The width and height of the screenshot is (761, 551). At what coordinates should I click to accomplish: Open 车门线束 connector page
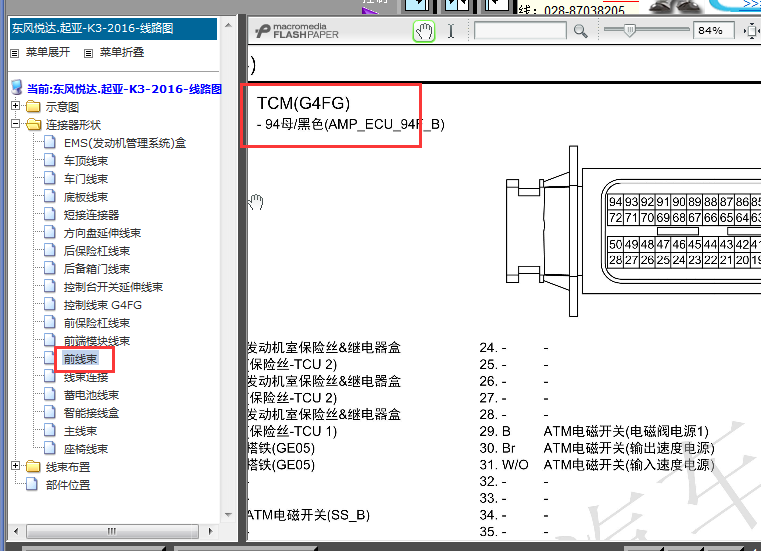pos(85,179)
